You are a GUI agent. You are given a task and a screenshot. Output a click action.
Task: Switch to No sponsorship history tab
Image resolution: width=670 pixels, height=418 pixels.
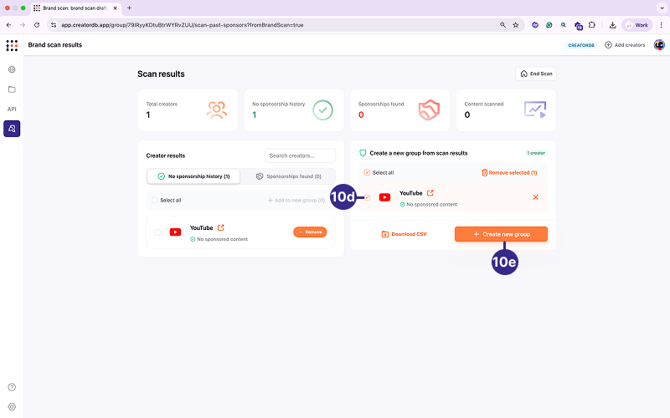pos(194,176)
